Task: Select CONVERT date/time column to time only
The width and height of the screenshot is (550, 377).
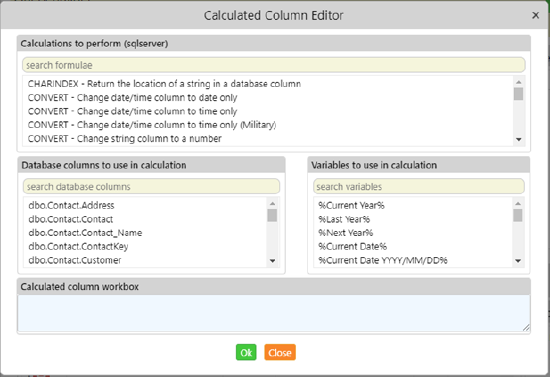Action: tap(132, 111)
